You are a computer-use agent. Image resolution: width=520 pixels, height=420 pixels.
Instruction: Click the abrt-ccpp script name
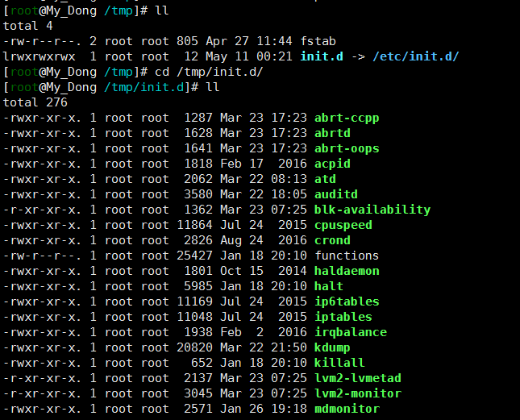[x=347, y=118]
